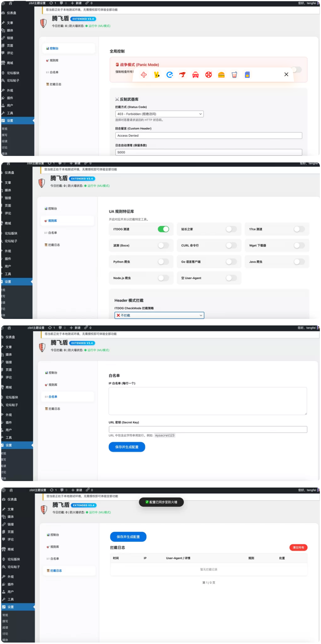Click the yellow dog icon in the popup bar
321x644 pixels.
[x=157, y=75]
